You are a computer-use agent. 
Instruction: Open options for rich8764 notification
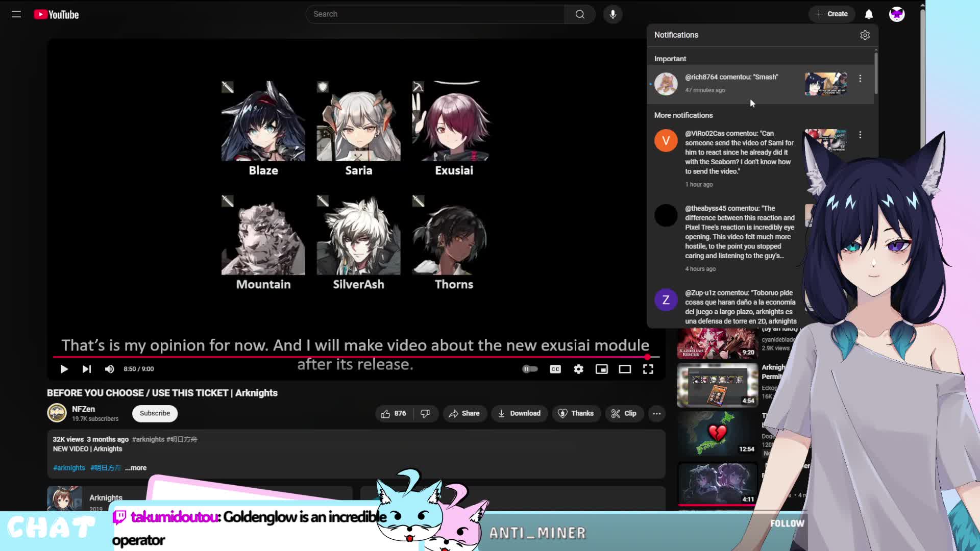tap(860, 79)
